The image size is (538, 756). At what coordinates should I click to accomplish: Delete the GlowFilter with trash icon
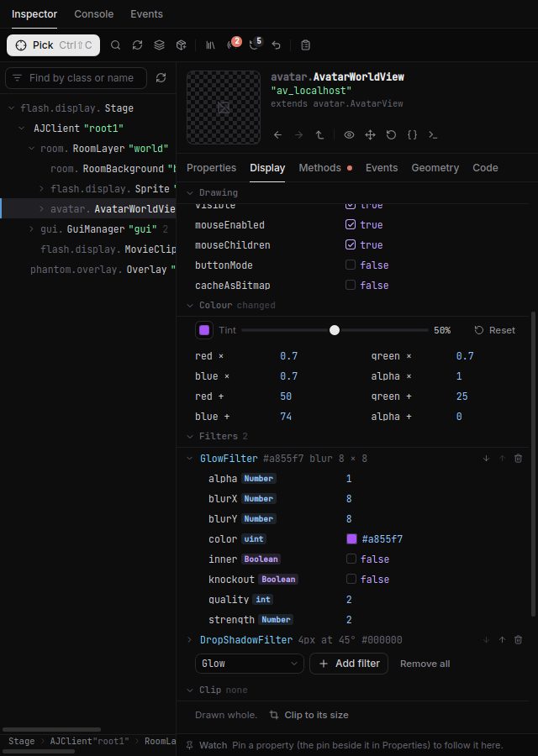point(518,459)
